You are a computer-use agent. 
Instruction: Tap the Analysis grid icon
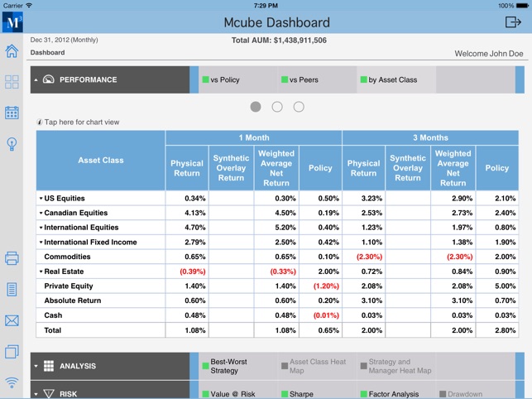[49, 366]
